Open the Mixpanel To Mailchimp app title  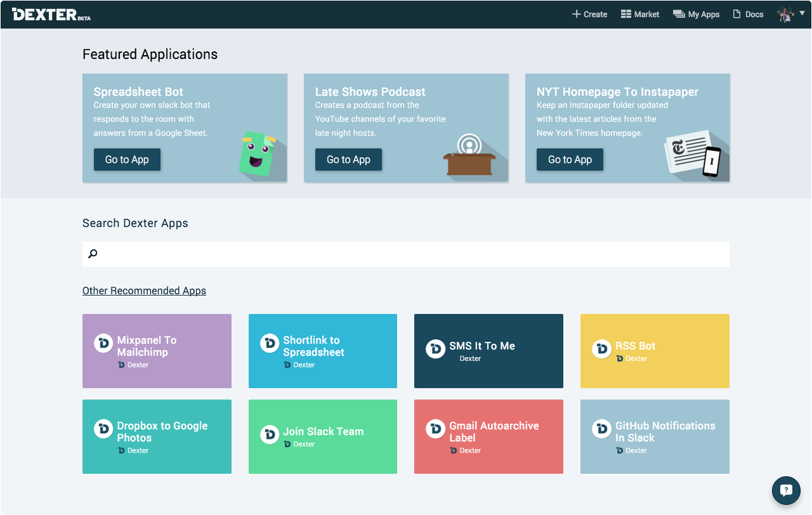click(x=147, y=346)
